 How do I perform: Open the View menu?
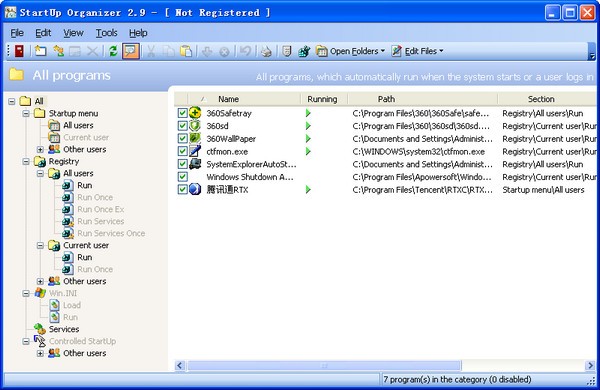coord(73,33)
